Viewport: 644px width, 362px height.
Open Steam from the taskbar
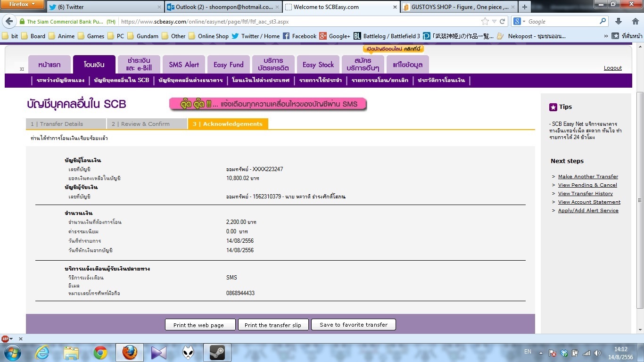point(217,353)
